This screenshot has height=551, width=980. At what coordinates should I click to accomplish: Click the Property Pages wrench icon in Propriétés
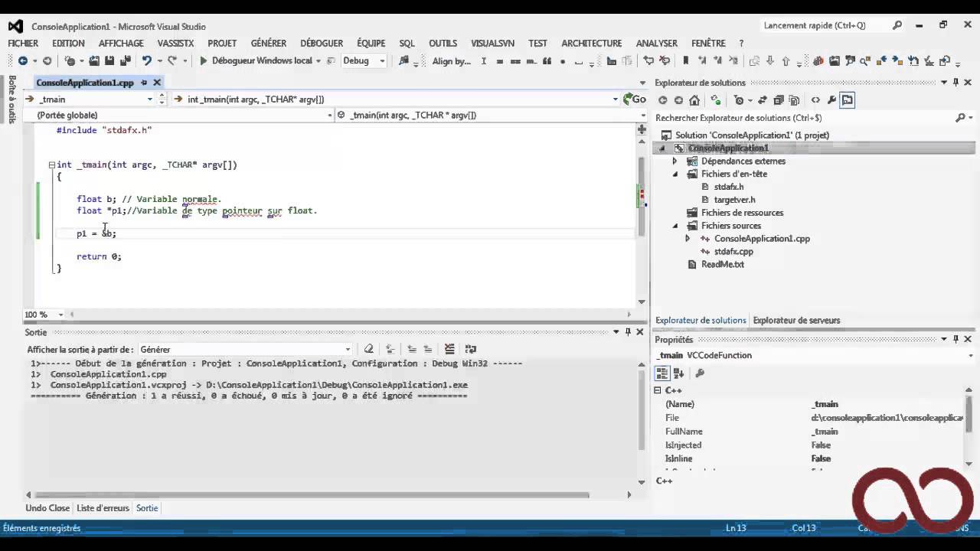pyautogui.click(x=700, y=373)
